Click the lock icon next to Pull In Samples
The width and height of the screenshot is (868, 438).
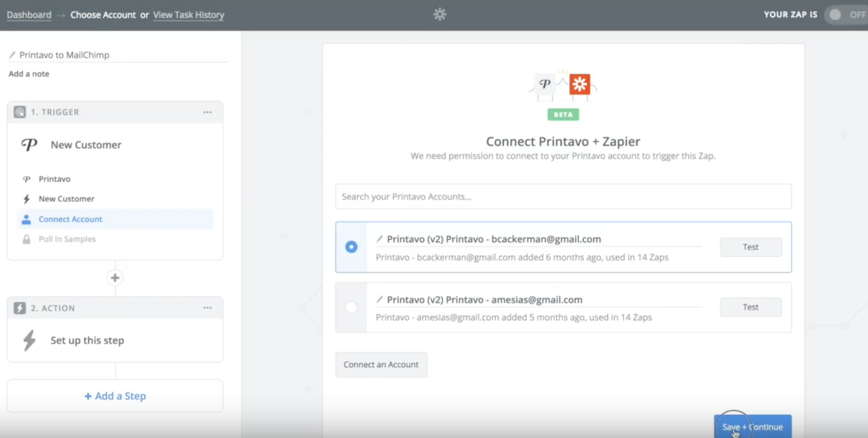click(27, 239)
